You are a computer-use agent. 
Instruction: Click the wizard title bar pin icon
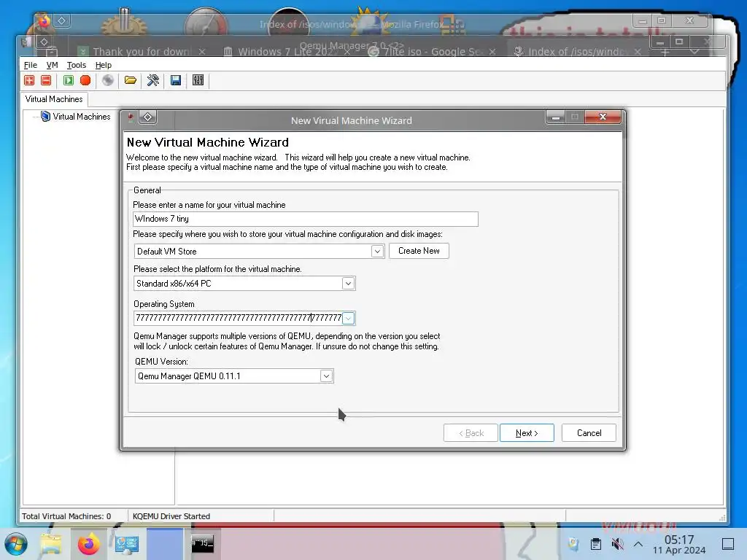point(131,117)
